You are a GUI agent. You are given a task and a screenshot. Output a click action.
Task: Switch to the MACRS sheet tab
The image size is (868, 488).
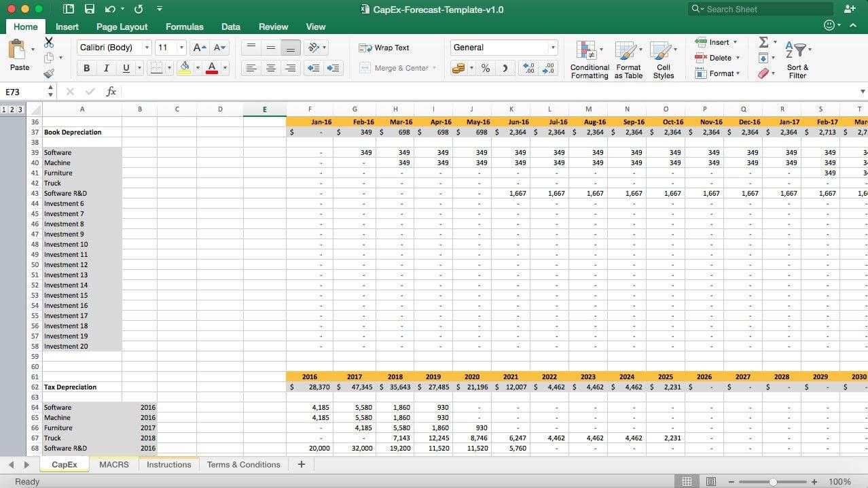pyautogui.click(x=113, y=465)
